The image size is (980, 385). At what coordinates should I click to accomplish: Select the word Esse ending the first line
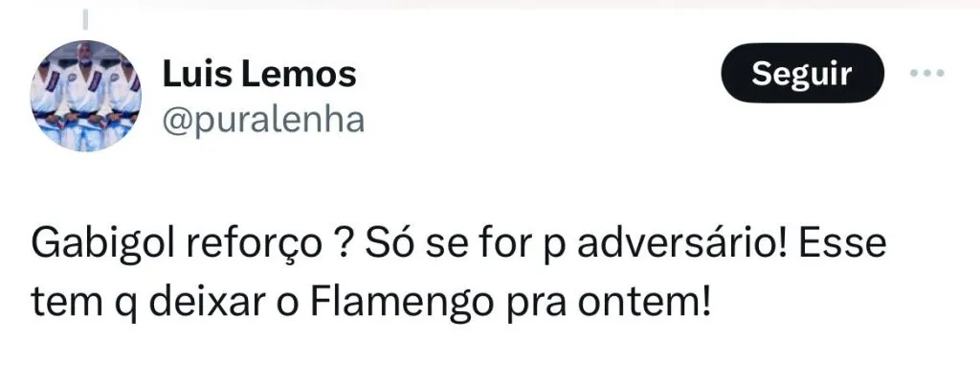click(x=842, y=242)
